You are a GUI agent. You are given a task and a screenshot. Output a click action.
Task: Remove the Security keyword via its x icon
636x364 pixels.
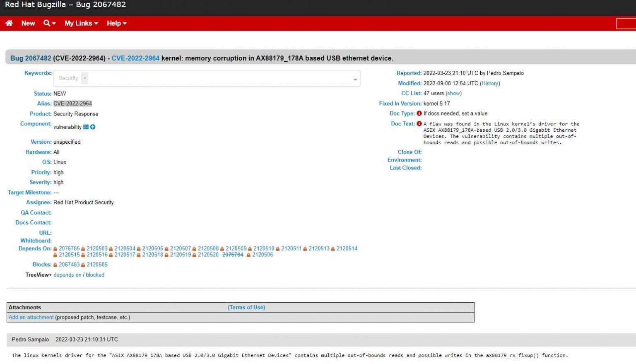tap(84, 78)
